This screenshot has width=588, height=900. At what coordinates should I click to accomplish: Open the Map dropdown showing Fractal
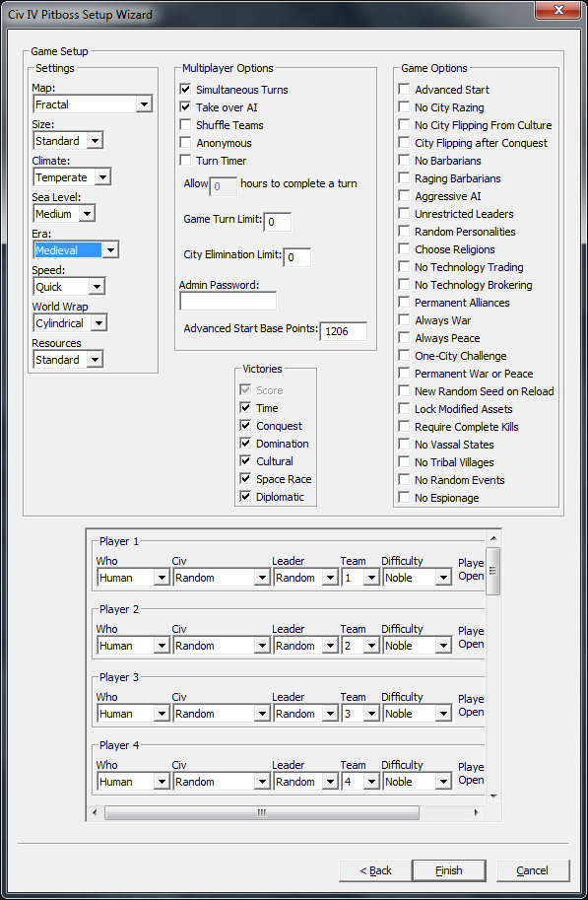tap(93, 104)
